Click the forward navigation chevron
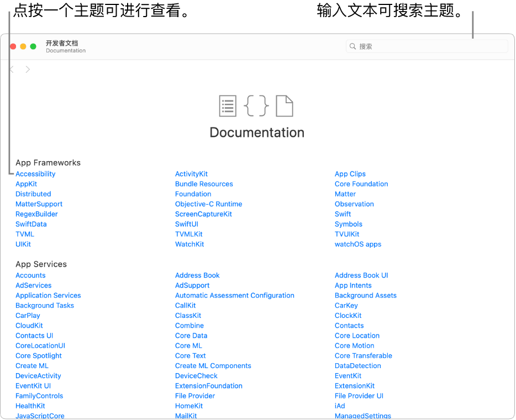 [28, 70]
